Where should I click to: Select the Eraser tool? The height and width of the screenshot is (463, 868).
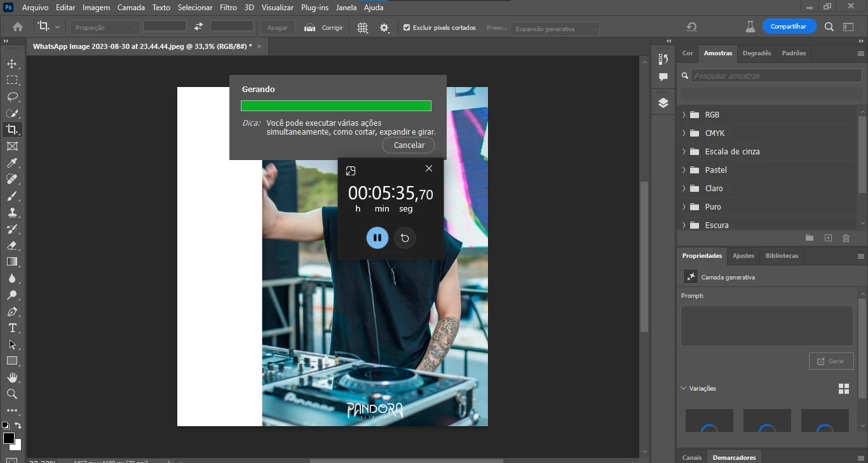coord(11,245)
